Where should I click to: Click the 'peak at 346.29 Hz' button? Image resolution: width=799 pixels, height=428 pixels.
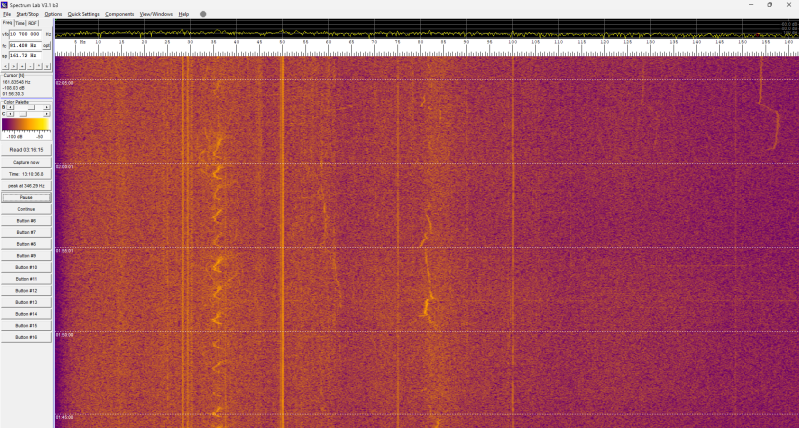(26, 185)
